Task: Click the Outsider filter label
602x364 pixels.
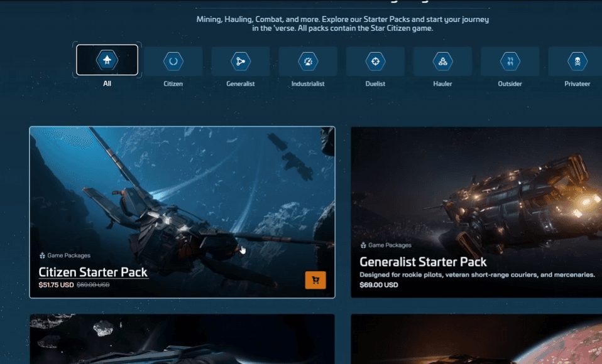Action: click(x=510, y=83)
